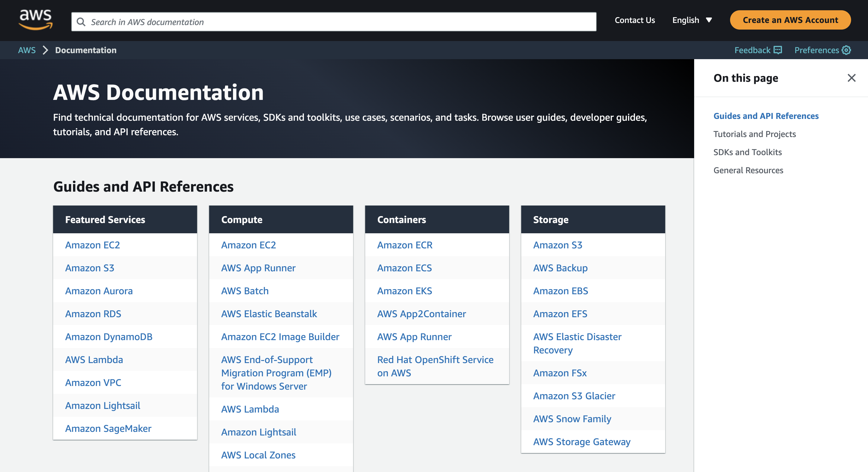Click the magnifier icon in the search bar
This screenshot has width=868, height=472.
pyautogui.click(x=81, y=22)
